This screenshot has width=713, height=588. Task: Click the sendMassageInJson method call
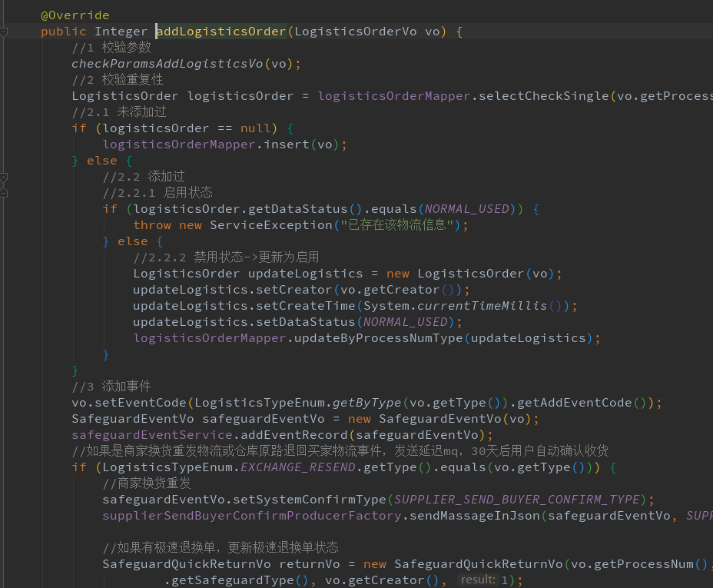[475, 516]
